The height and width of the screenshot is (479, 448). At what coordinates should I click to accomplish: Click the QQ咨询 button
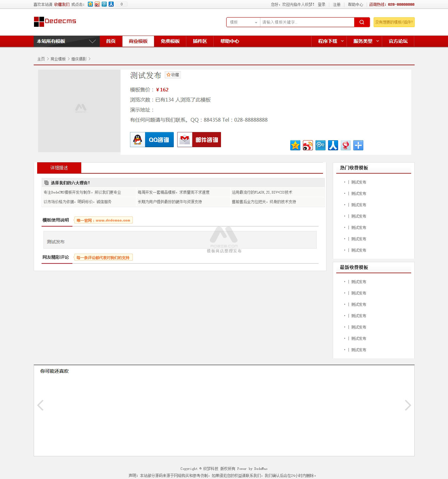(152, 140)
